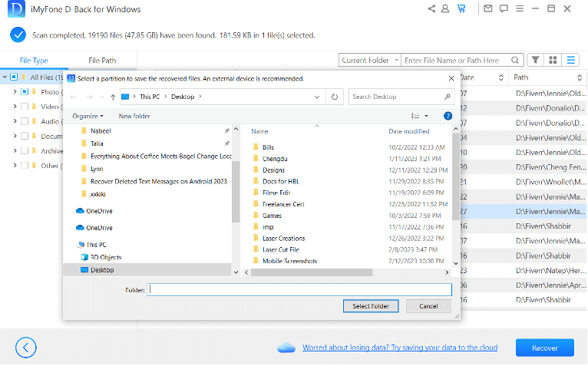Click the file list horizontal scrollbar
This screenshot has height=366, width=588.
[x=312, y=272]
